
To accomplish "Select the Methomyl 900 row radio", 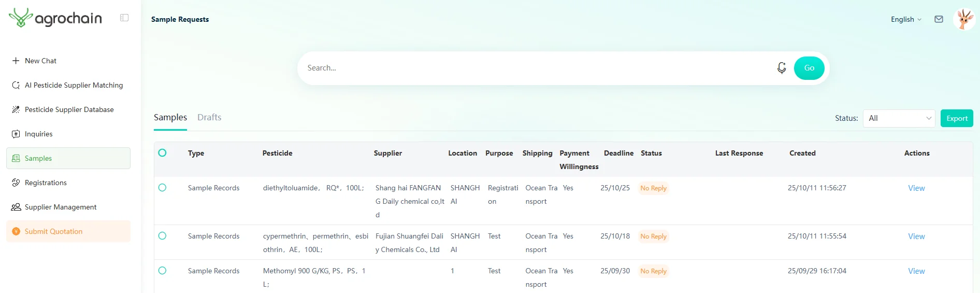I will (162, 270).
